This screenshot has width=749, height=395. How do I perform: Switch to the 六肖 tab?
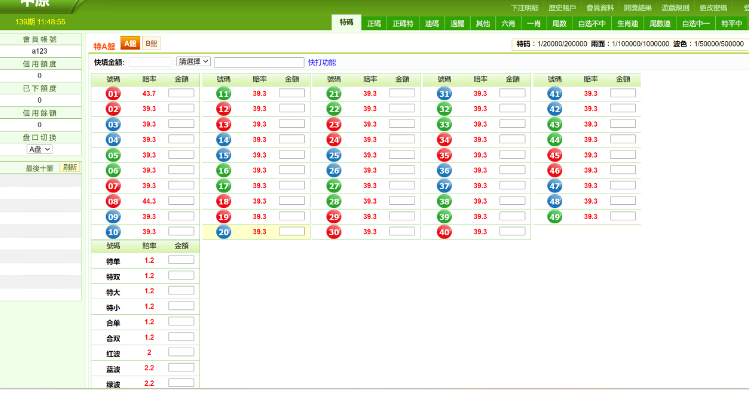508,23
